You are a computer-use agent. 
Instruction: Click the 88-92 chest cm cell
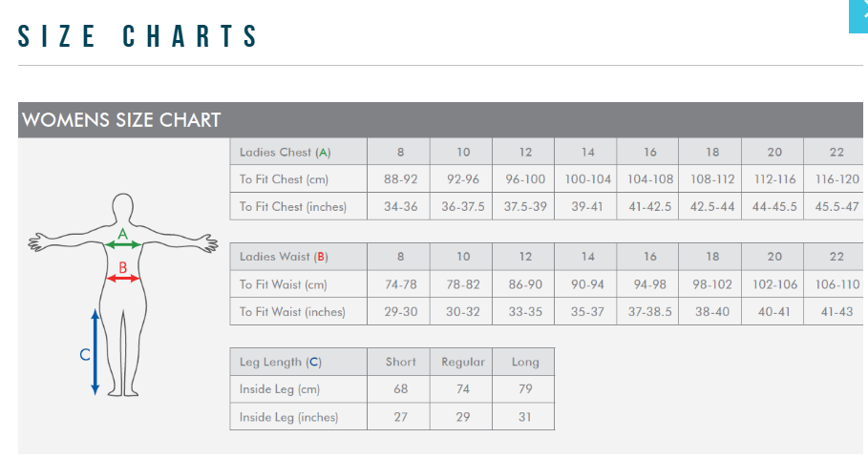400,178
